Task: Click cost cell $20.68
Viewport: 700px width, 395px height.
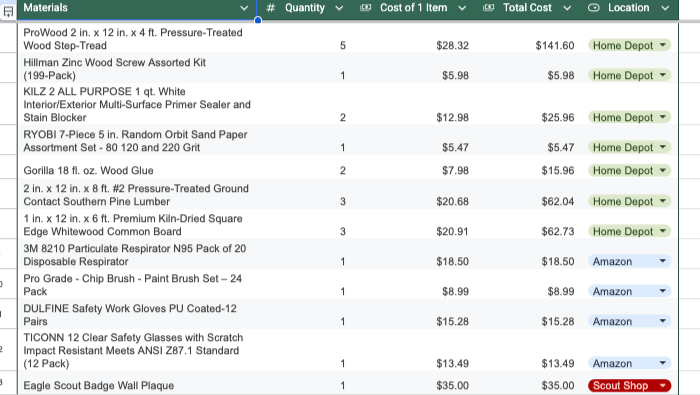Action: tap(452, 201)
